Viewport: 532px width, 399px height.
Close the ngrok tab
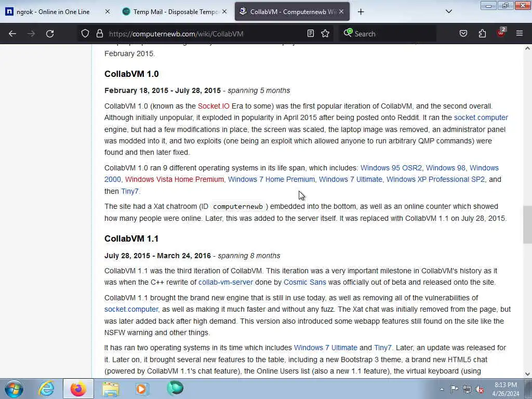point(107,11)
